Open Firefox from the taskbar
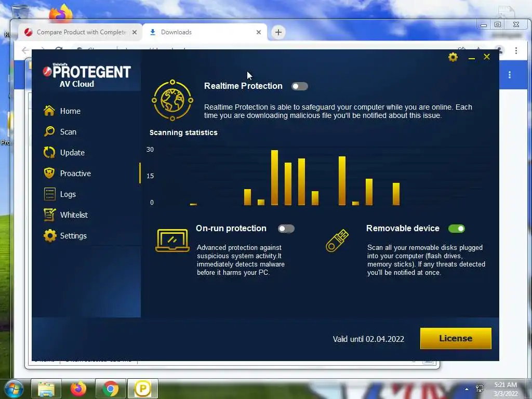The image size is (532, 399). [x=78, y=389]
